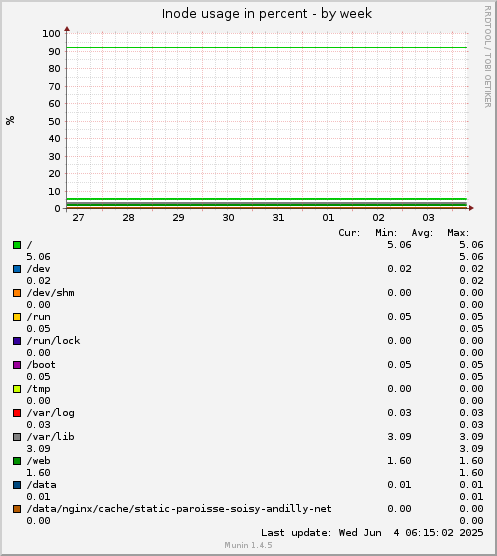Screen dimensions: 497x556
Task: Click the 'Munin 1.4.5' footer text
Action: (248, 545)
